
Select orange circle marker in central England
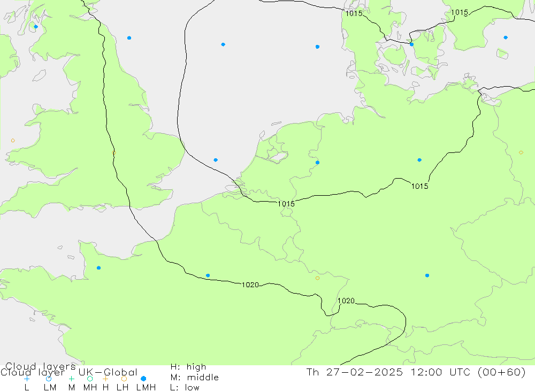tap(114, 153)
